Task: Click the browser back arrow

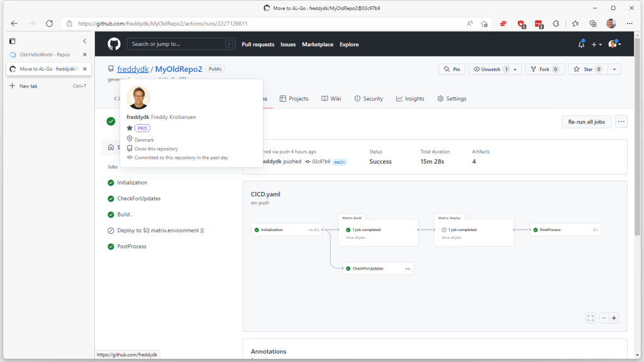Action: 14,23
